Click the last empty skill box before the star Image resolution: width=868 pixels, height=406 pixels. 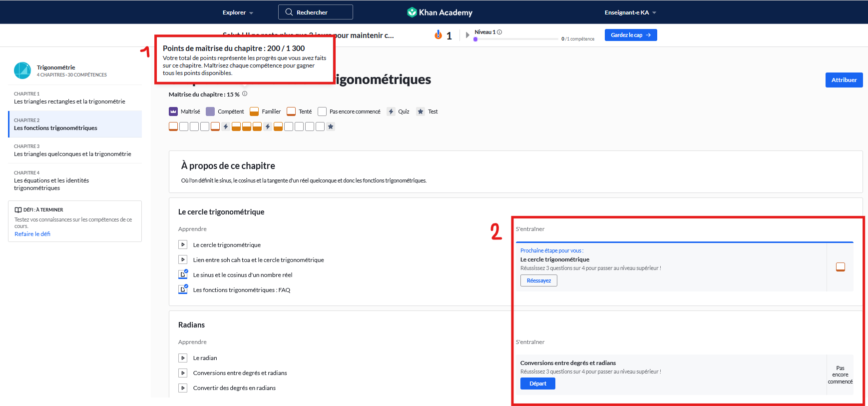[x=320, y=126]
